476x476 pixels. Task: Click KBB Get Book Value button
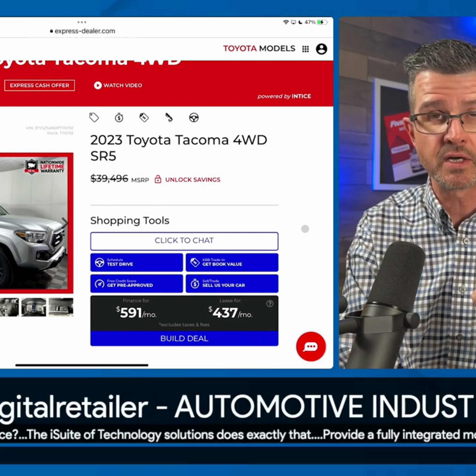[x=232, y=262]
